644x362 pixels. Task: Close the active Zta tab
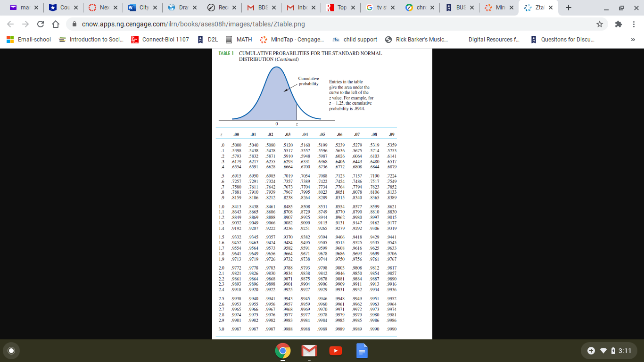pos(551,8)
